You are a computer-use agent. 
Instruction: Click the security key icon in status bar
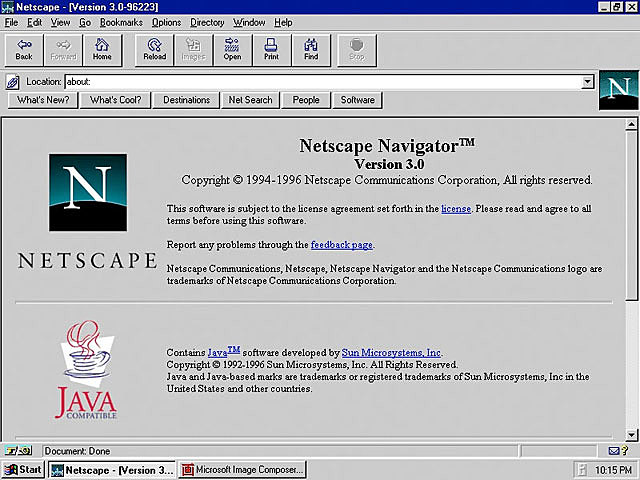(x=18, y=451)
